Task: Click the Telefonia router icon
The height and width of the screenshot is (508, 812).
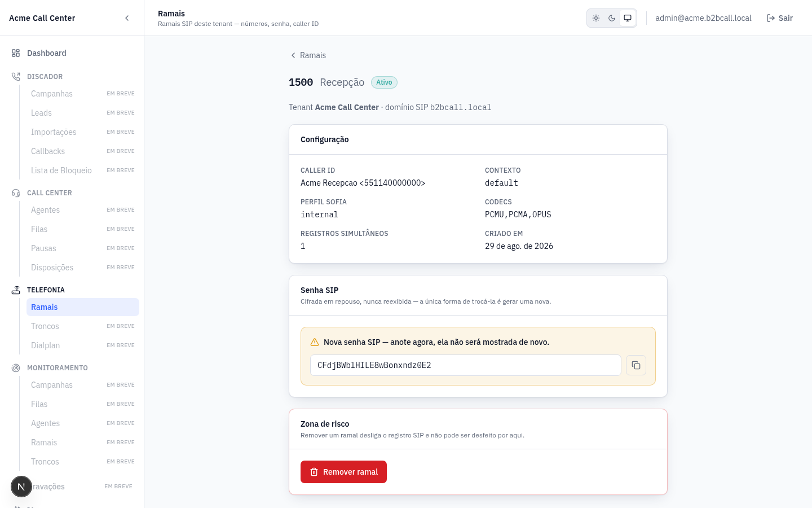Action: pyautogui.click(x=16, y=290)
